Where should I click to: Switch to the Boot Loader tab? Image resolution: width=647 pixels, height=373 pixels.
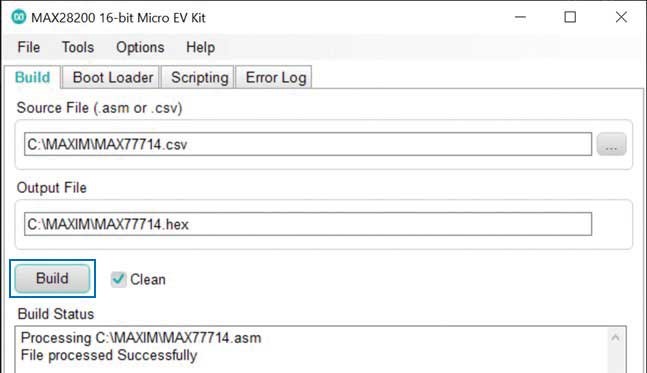click(x=113, y=77)
